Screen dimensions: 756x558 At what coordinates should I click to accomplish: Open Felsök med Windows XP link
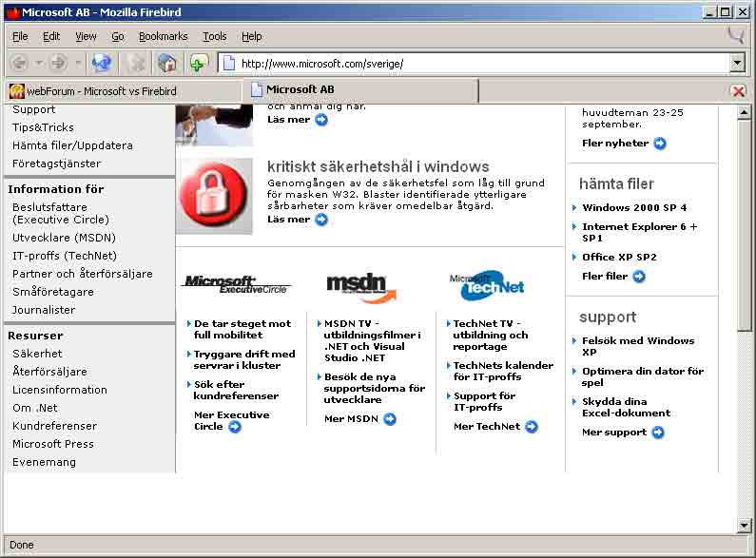[x=638, y=346]
